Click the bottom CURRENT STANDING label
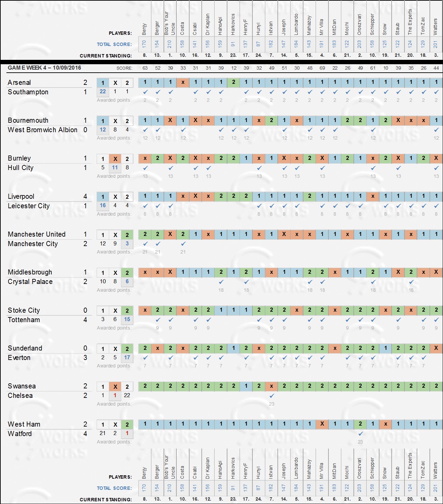The image size is (443, 504). 106,499
